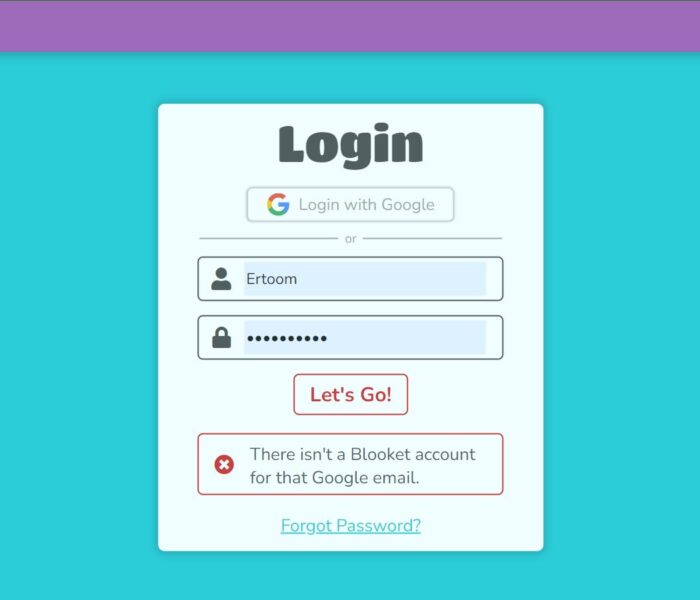Click the red X error icon

224,464
